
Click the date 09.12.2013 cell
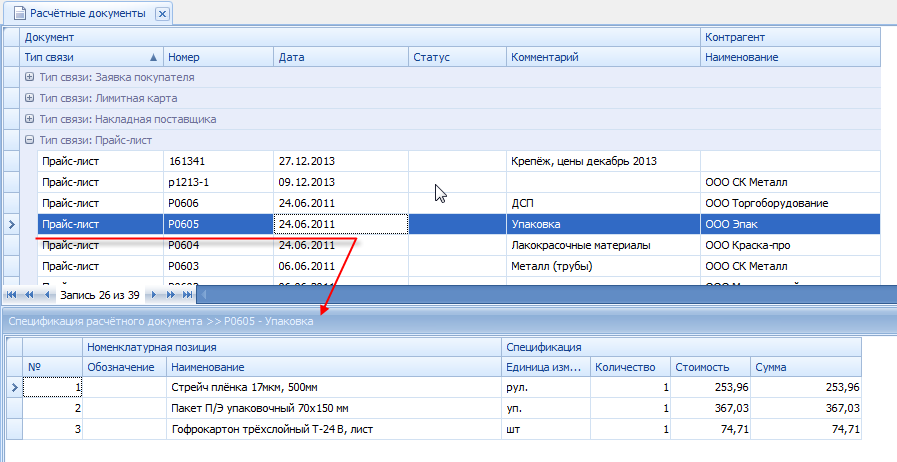pos(341,182)
